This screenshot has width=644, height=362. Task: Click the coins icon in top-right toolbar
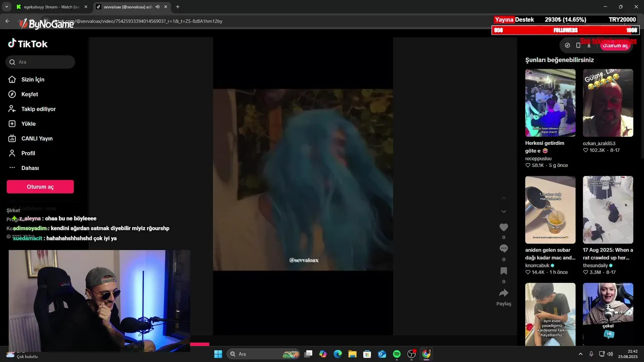click(x=568, y=45)
